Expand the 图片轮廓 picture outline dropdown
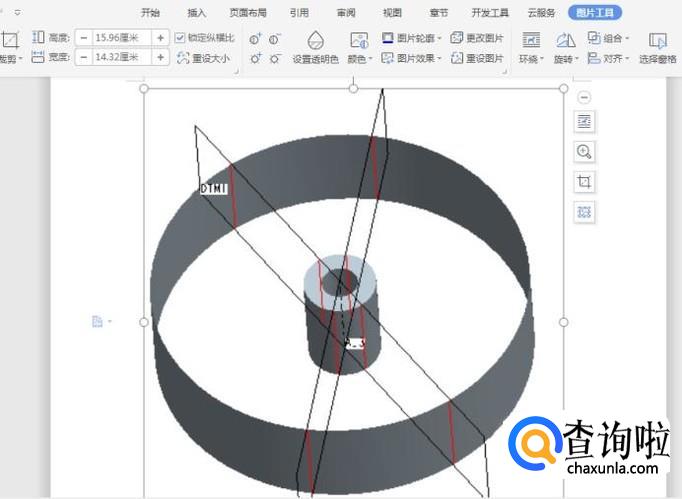 [x=412, y=38]
